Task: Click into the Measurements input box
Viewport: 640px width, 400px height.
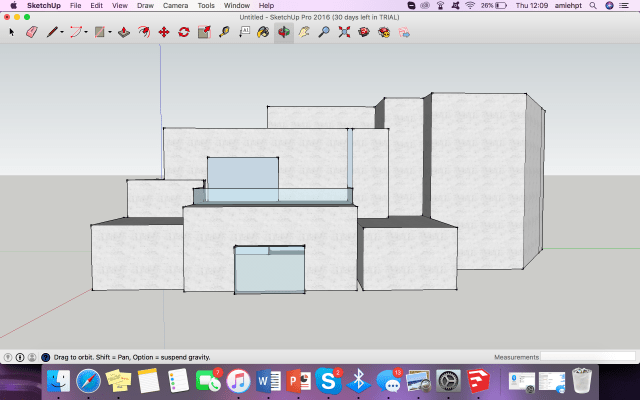Action: pyautogui.click(x=588, y=357)
